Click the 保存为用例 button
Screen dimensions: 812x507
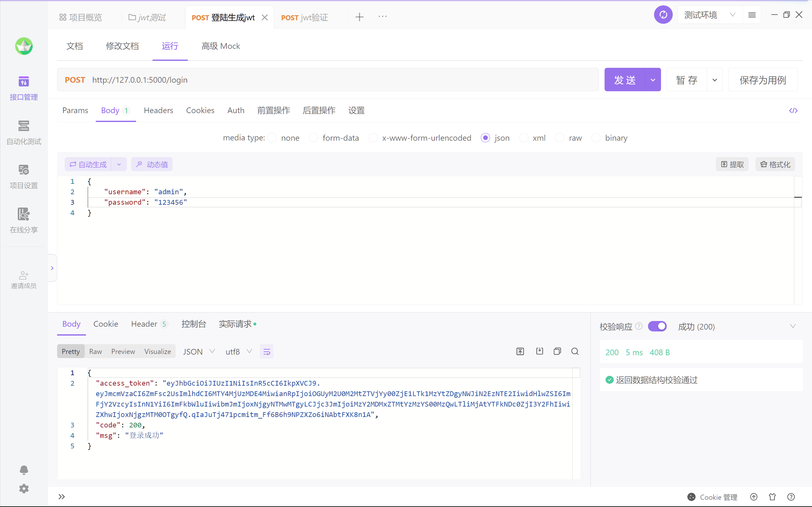point(763,80)
